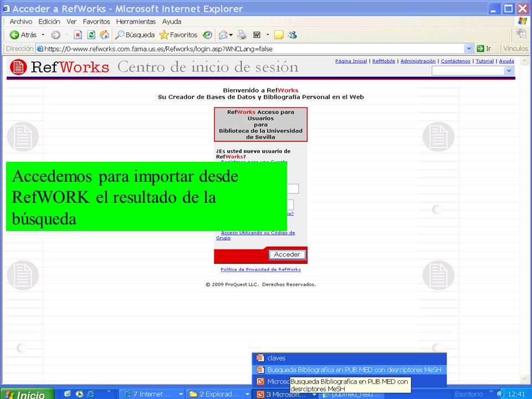Open the Messenger people icon
This screenshot has height=399, width=532.
[x=292, y=34]
